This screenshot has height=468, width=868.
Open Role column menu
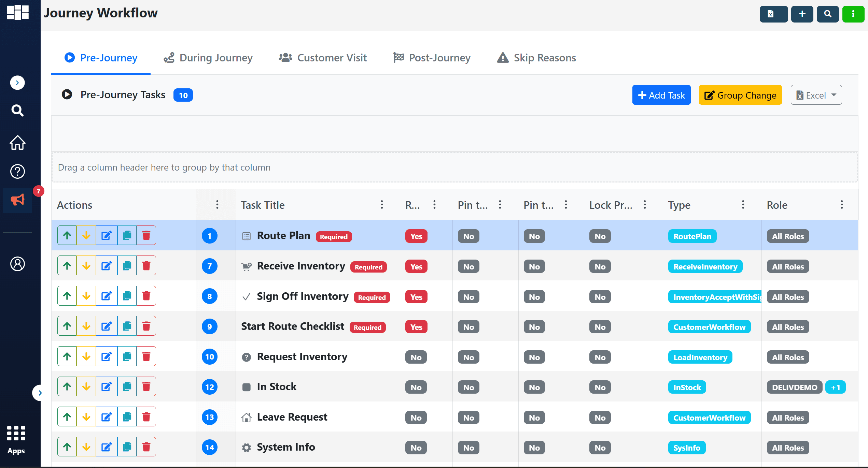pyautogui.click(x=842, y=205)
